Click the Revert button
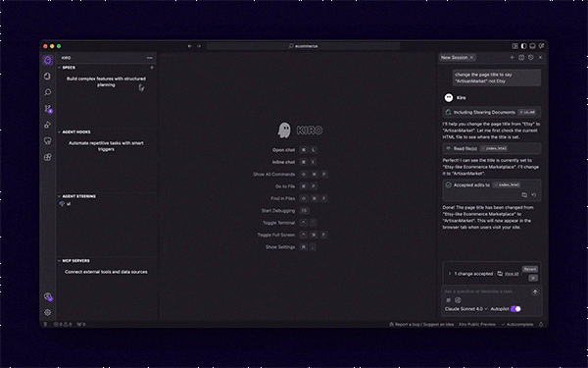The height and width of the screenshot is (368, 588). point(530,269)
